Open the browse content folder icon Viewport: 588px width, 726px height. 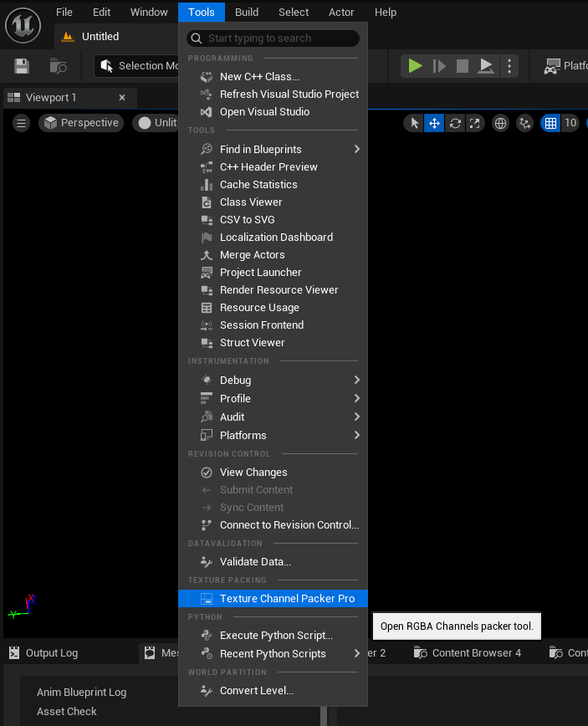coord(58,66)
